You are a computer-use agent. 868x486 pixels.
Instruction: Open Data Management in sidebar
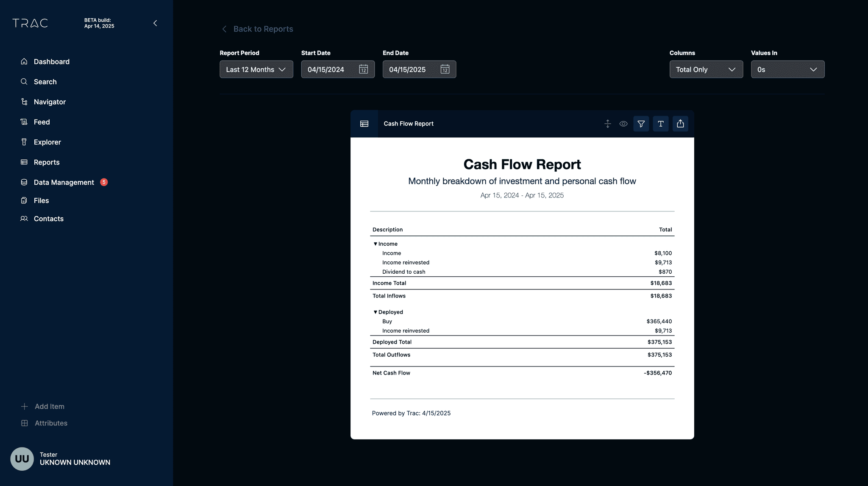pos(64,182)
